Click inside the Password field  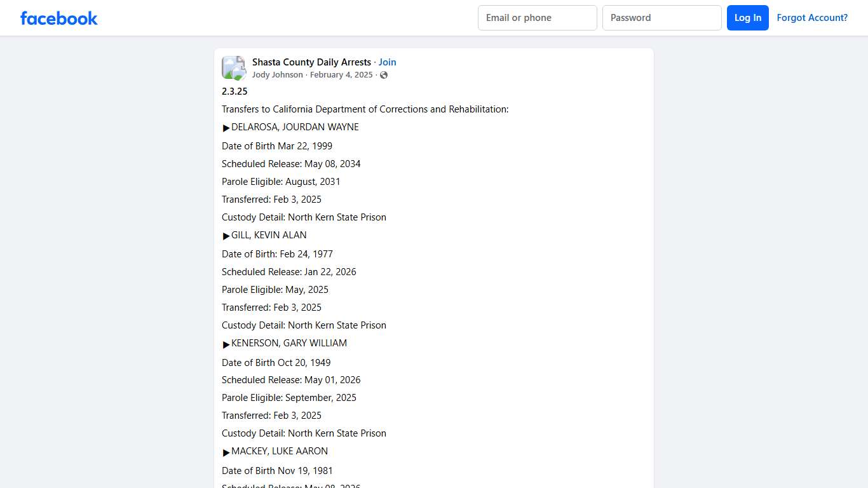tap(661, 18)
